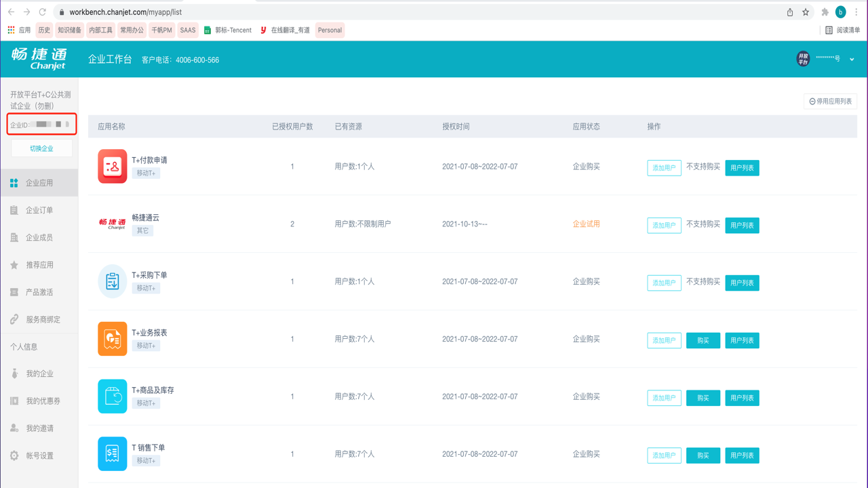
Task: Click the share icon in the address bar
Action: (790, 12)
